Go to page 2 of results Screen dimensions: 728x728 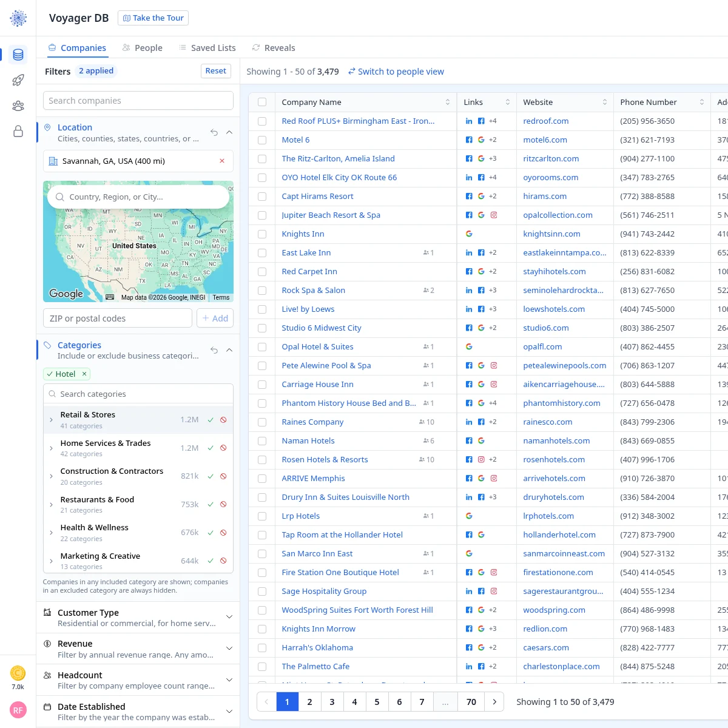point(309,702)
